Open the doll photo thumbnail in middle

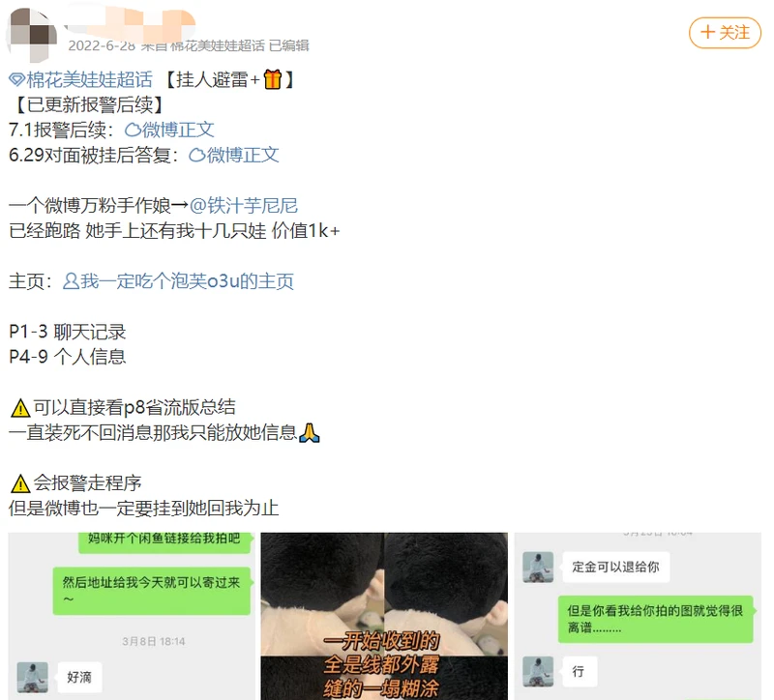coord(384,616)
